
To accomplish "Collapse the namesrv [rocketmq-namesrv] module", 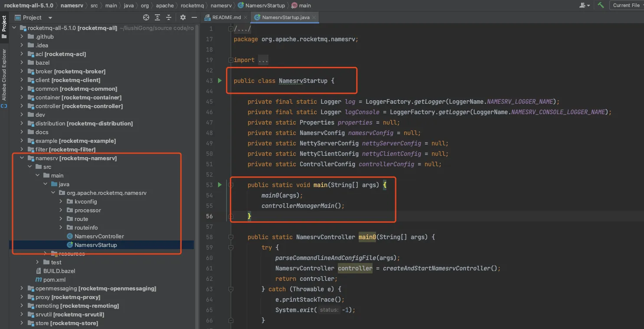I will (22, 158).
